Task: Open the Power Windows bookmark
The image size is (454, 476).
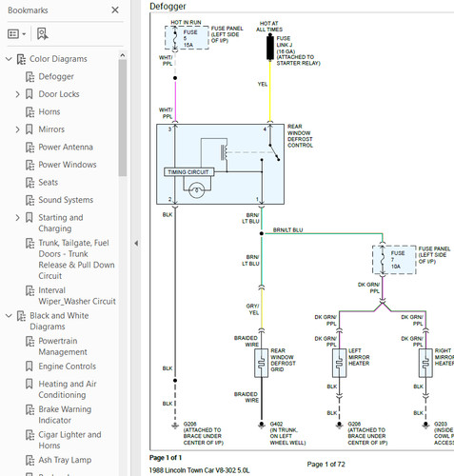Action: pos(68,165)
